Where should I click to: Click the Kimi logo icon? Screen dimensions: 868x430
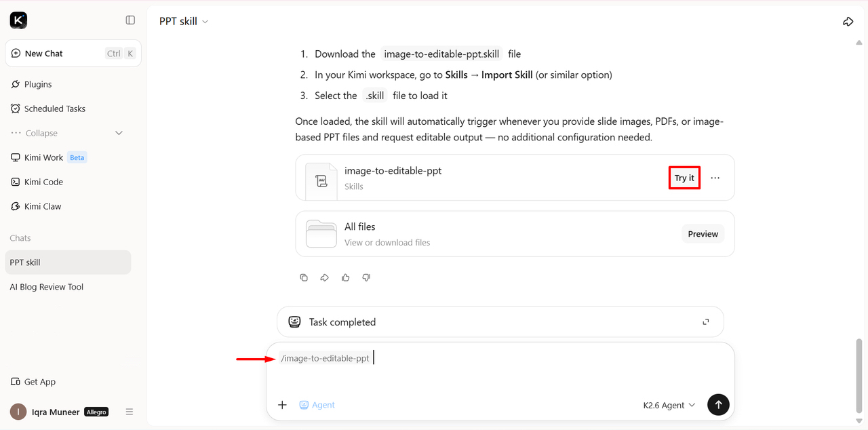pos(18,20)
